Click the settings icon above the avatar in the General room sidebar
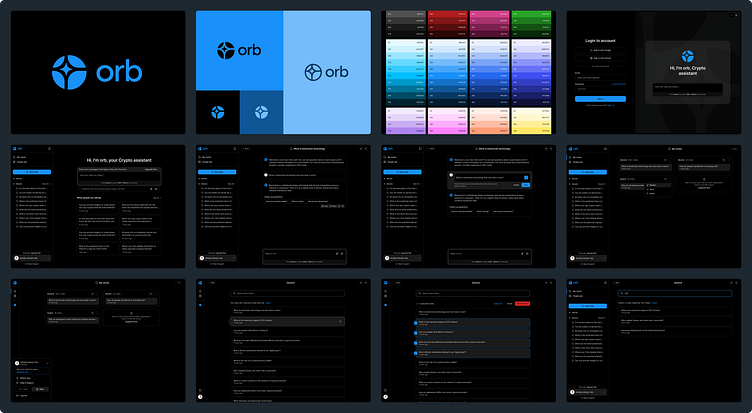This screenshot has height=413, width=752. [x=200, y=390]
